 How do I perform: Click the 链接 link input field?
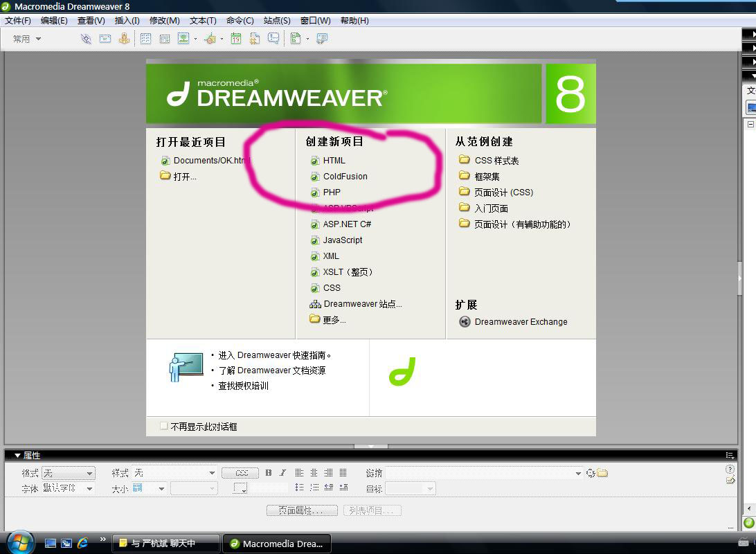484,473
